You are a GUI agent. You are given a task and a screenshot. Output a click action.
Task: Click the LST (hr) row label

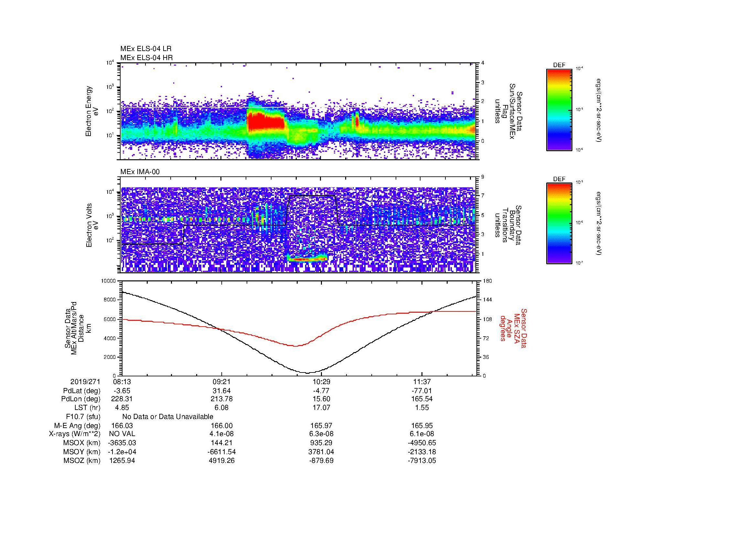(x=87, y=408)
